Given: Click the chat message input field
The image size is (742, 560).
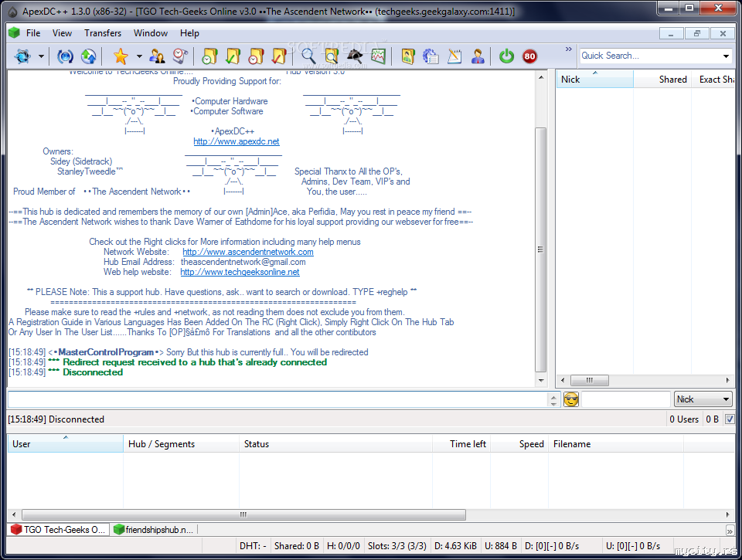Looking at the screenshot, I should (x=277, y=399).
